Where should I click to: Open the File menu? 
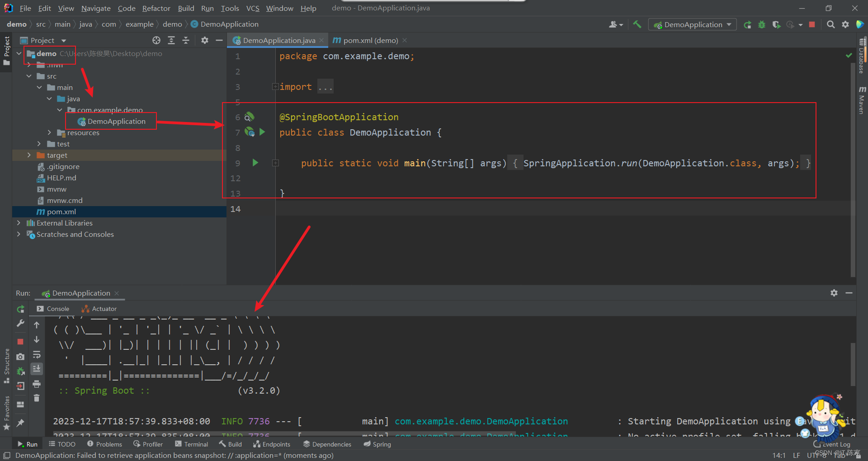pyautogui.click(x=25, y=8)
